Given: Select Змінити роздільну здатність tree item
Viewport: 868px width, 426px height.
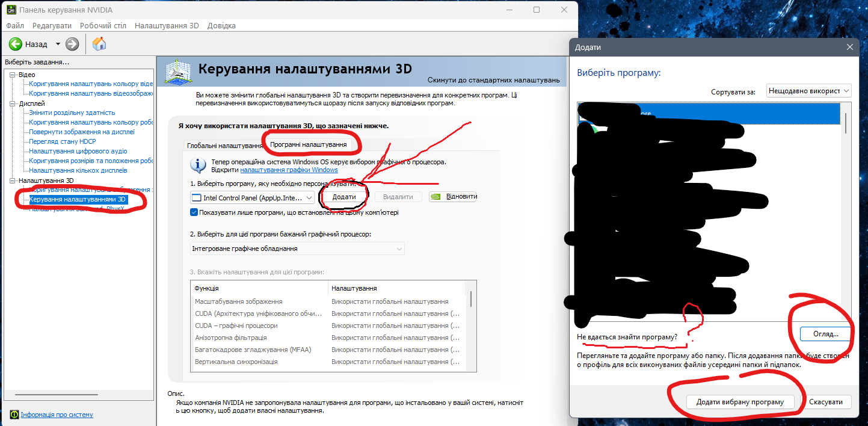Looking at the screenshot, I should tap(72, 113).
